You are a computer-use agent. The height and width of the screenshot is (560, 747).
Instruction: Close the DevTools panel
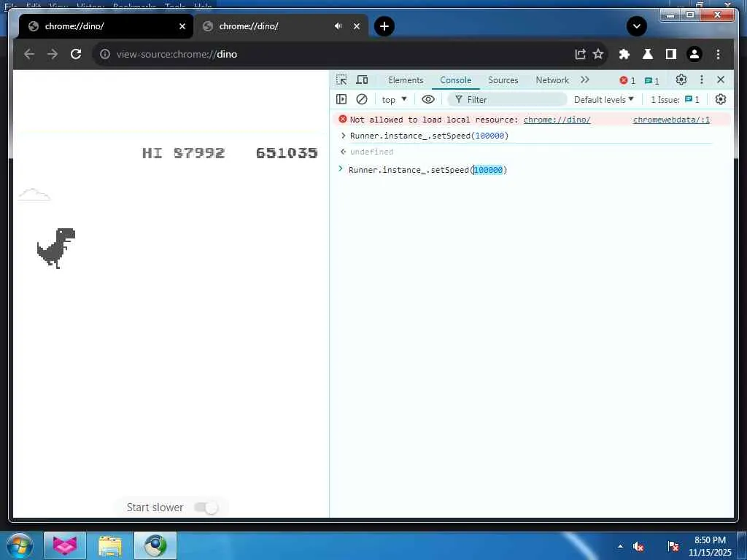[721, 80]
